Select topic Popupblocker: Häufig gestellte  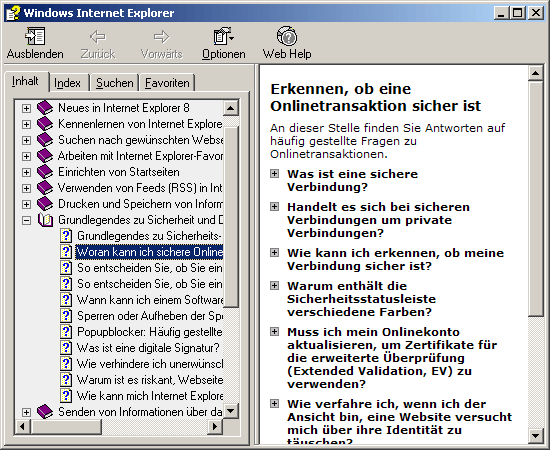149,332
